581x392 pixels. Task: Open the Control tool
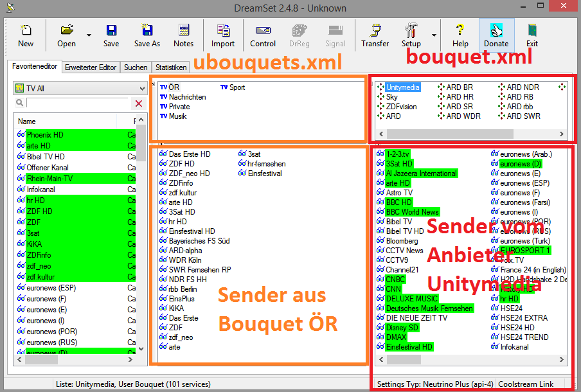pos(263,35)
